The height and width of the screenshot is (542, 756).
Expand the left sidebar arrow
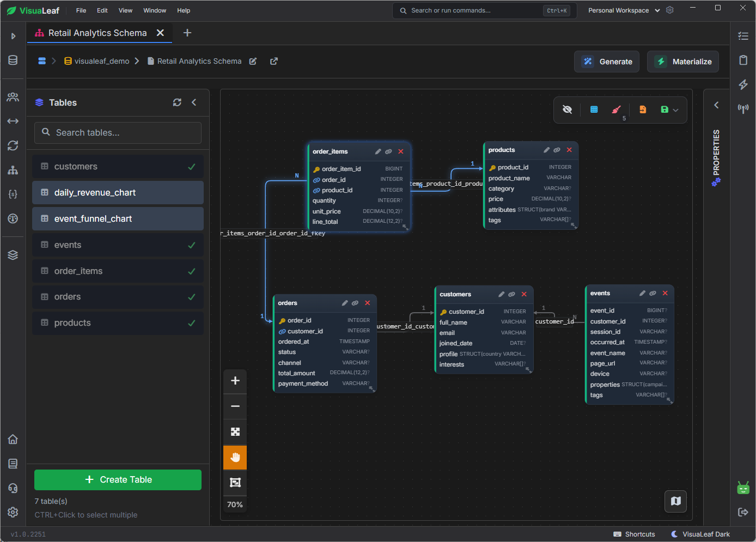(13, 36)
